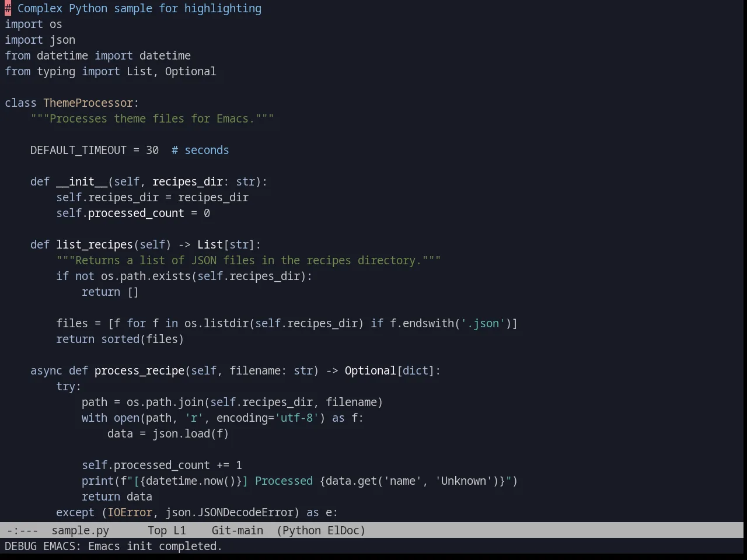Click 'from typing import List, Optional' line
This screenshot has width=747, height=560.
pyautogui.click(x=110, y=71)
